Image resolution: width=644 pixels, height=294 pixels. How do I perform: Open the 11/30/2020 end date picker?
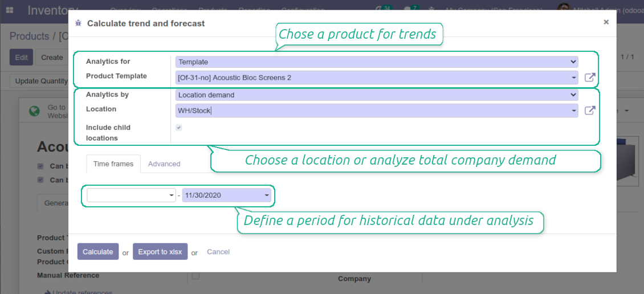pyautogui.click(x=227, y=195)
